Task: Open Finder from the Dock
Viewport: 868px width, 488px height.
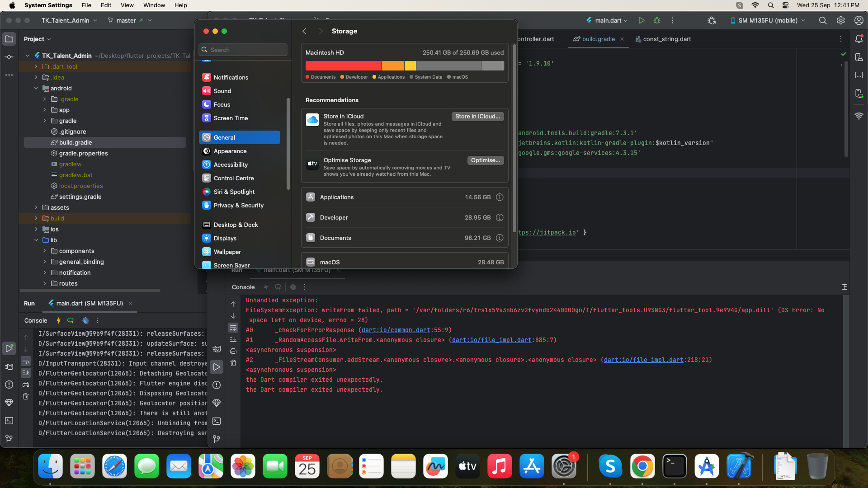Action: point(50,466)
